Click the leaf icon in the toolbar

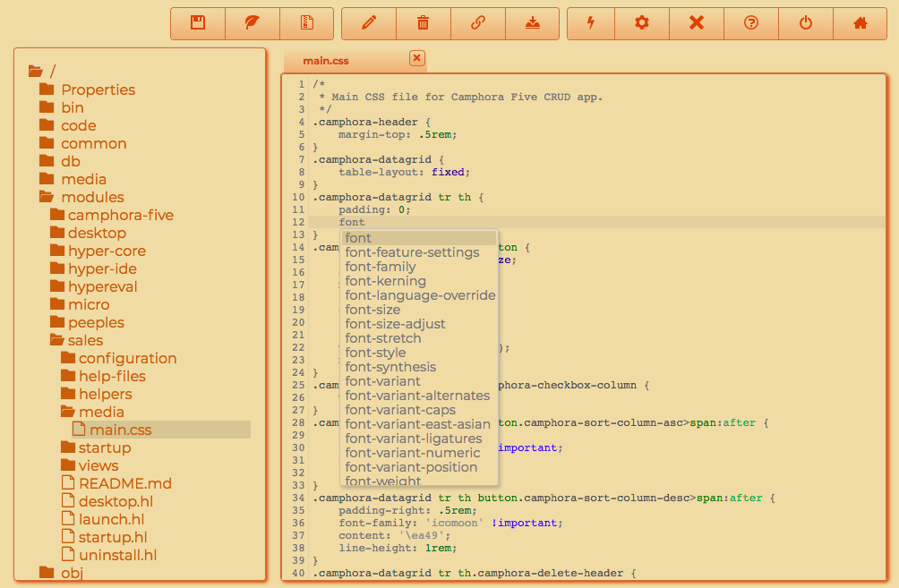[252, 23]
